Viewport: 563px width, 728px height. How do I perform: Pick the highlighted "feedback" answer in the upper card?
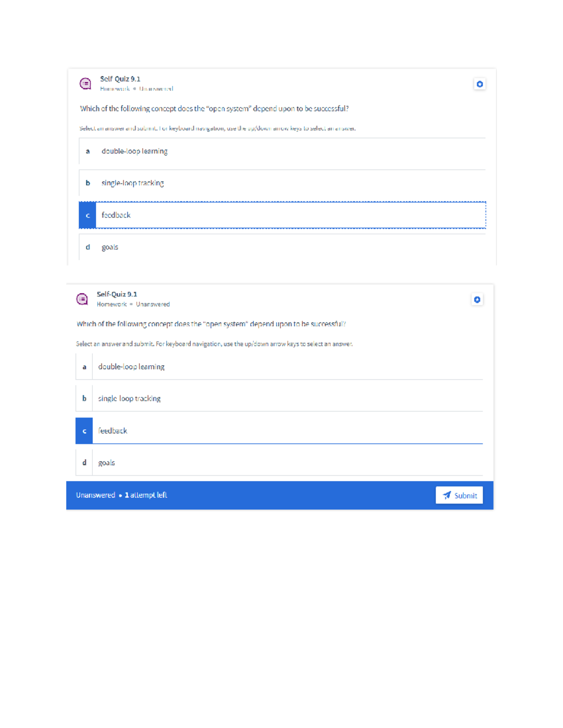pos(116,215)
